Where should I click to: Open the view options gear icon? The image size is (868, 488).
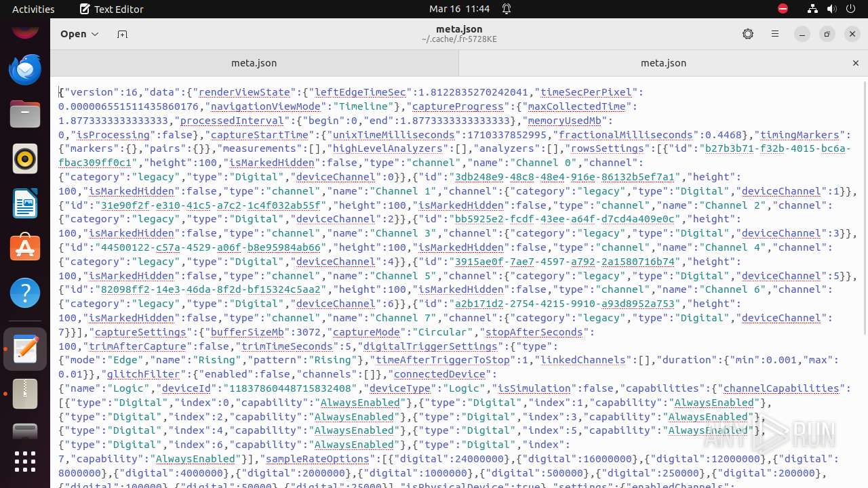(x=748, y=34)
